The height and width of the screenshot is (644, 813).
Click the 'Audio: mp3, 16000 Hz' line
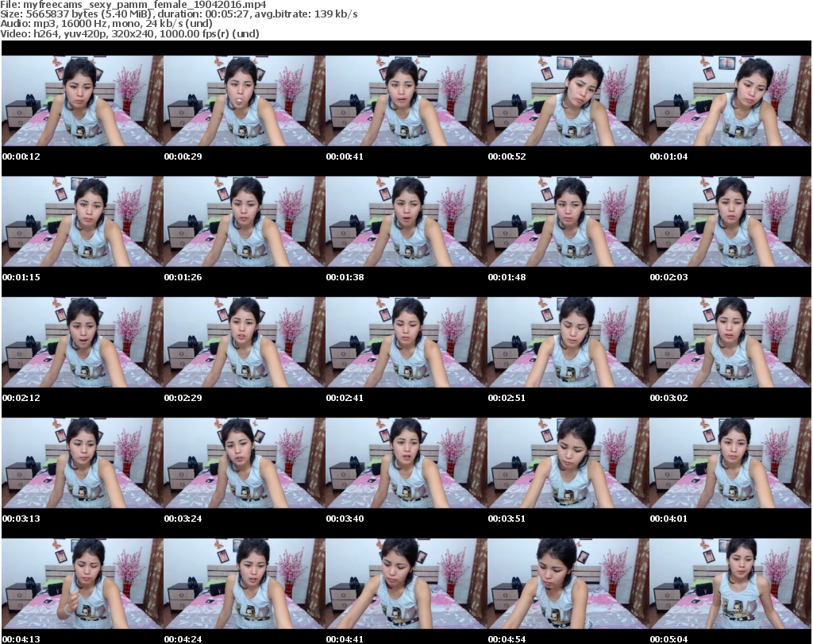pyautogui.click(x=106, y=24)
